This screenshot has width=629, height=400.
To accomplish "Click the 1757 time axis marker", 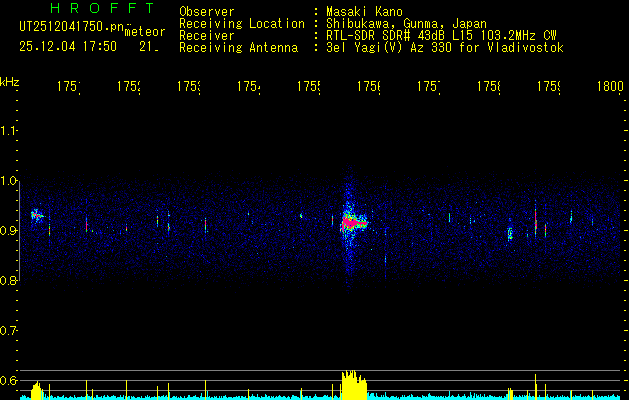I will [x=429, y=86].
